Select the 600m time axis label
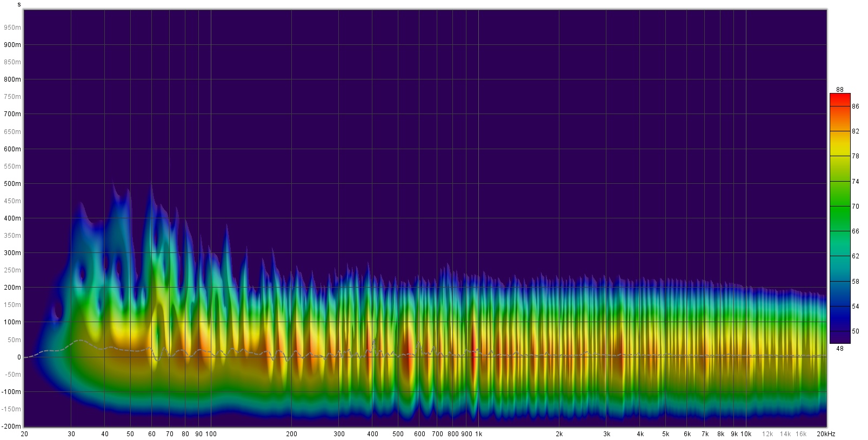868x440 pixels. pyautogui.click(x=12, y=149)
